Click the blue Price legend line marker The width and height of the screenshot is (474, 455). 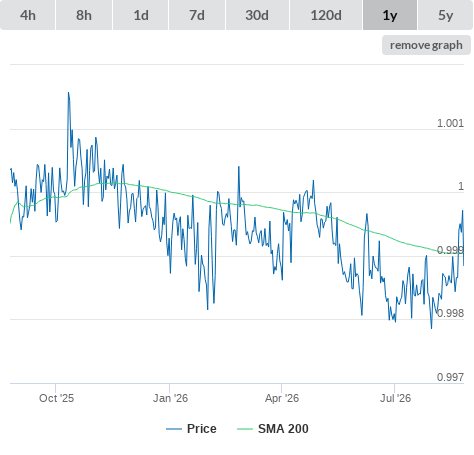point(174,429)
